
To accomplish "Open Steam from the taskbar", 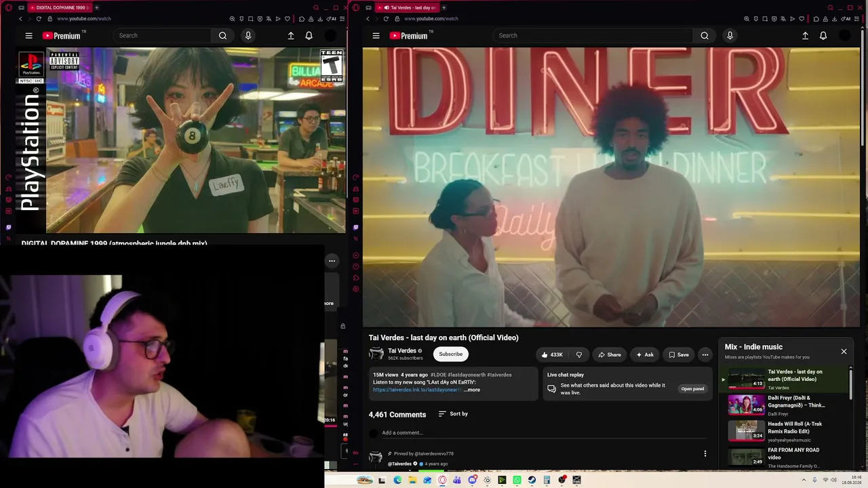I will point(532,480).
